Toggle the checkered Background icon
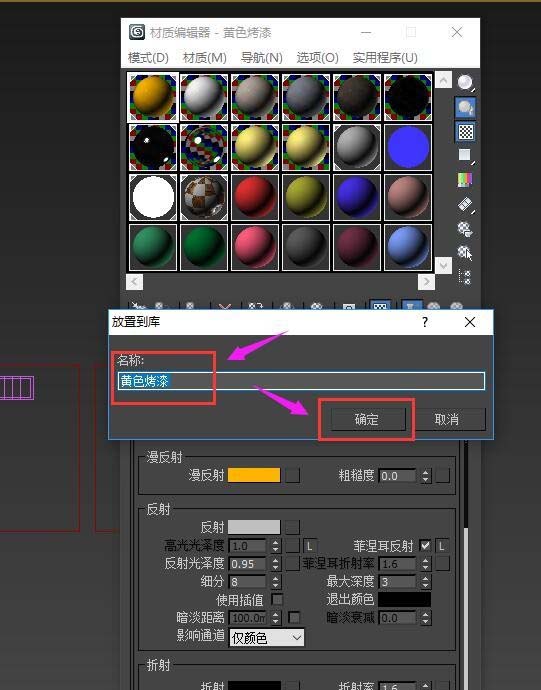This screenshot has width=541, height=690. (465, 132)
